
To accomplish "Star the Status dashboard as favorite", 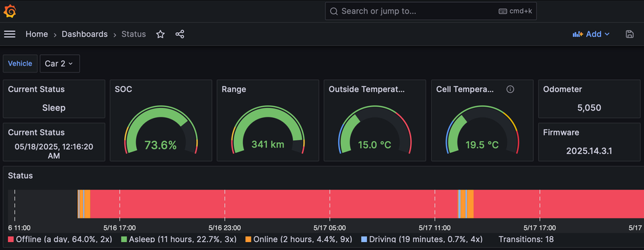I will point(160,34).
